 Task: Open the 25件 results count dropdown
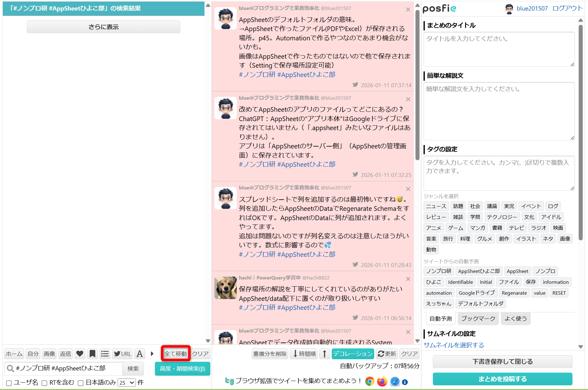127,383
